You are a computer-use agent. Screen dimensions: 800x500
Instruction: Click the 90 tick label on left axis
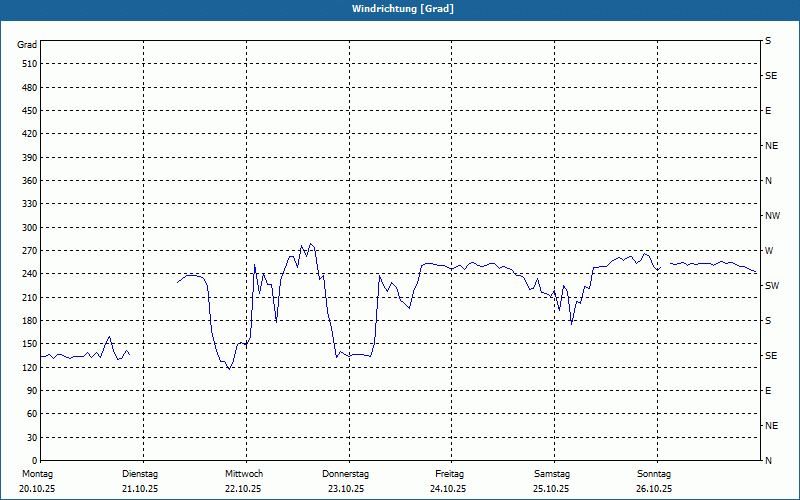[33, 391]
